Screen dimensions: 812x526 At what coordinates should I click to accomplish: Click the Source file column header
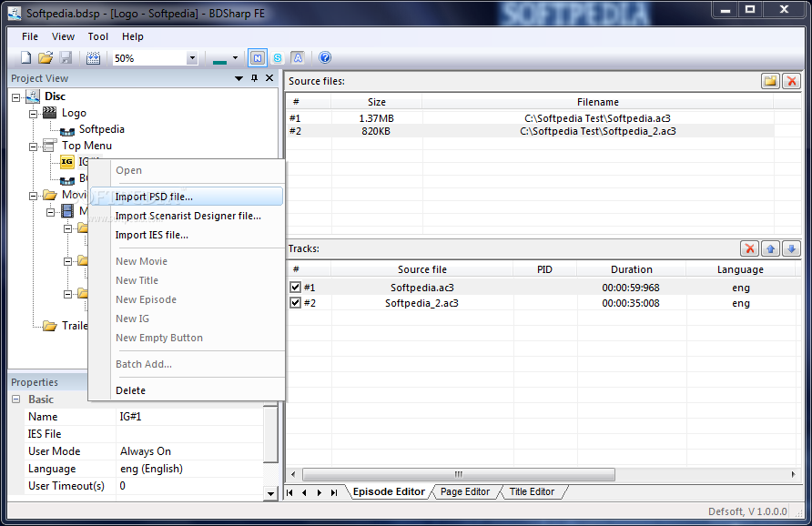[422, 269]
